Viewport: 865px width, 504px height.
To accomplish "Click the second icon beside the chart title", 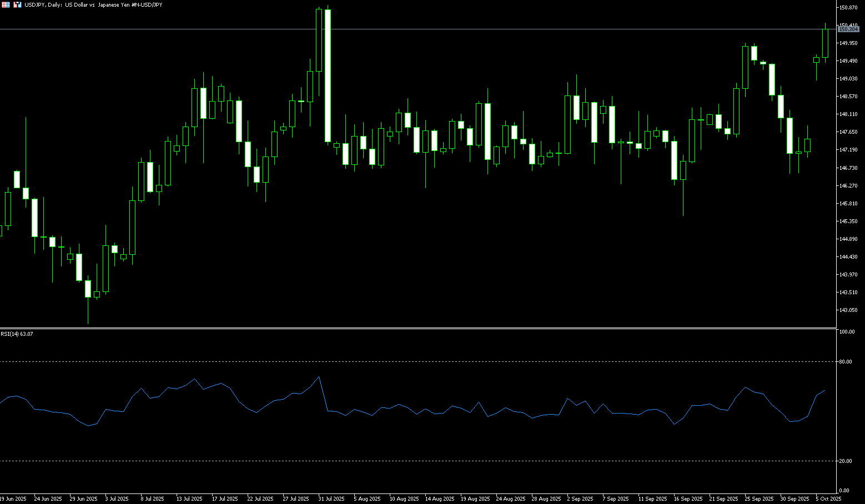I will 17,4.
